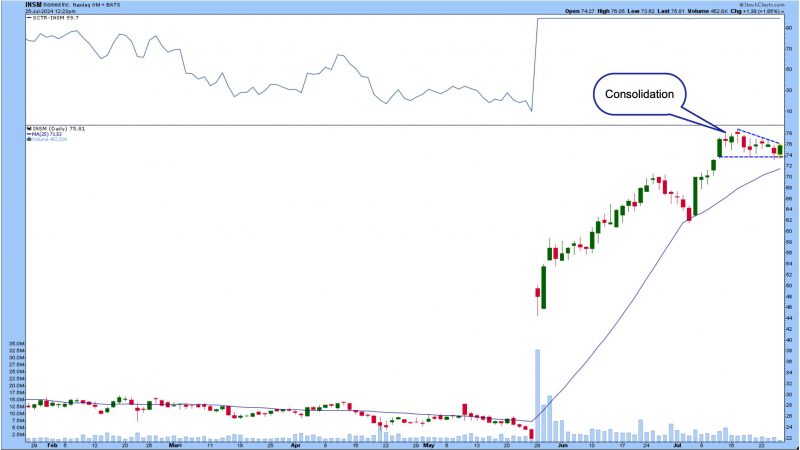The width and height of the screenshot is (800, 450).
Task: Click the Last price value in header
Action: pyautogui.click(x=677, y=11)
